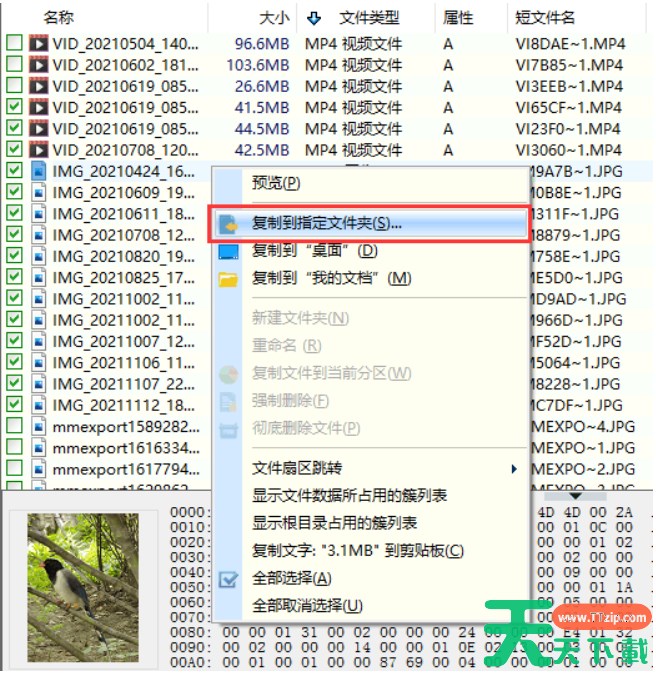This screenshot has width=656, height=673.
Task: Uncheck IMG_20211107_22 file checkbox
Action: tap(15, 383)
